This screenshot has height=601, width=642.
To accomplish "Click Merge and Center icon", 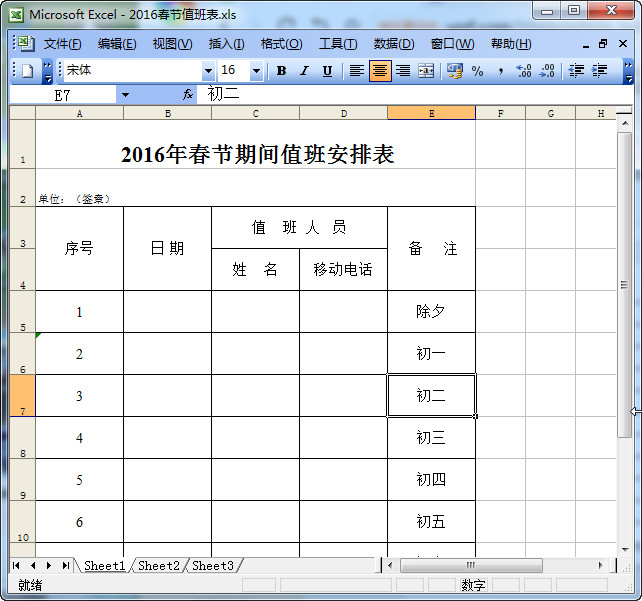I will pyautogui.click(x=426, y=71).
